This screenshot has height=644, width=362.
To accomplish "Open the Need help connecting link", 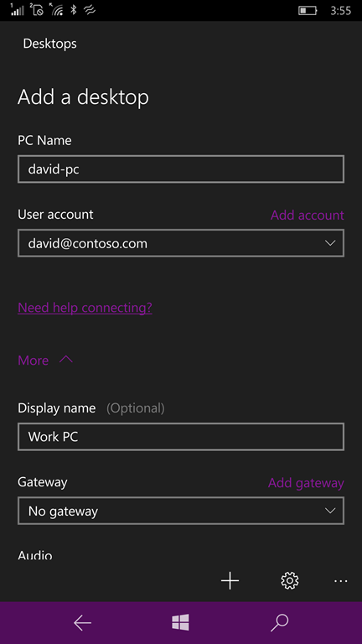I will pyautogui.click(x=85, y=307).
